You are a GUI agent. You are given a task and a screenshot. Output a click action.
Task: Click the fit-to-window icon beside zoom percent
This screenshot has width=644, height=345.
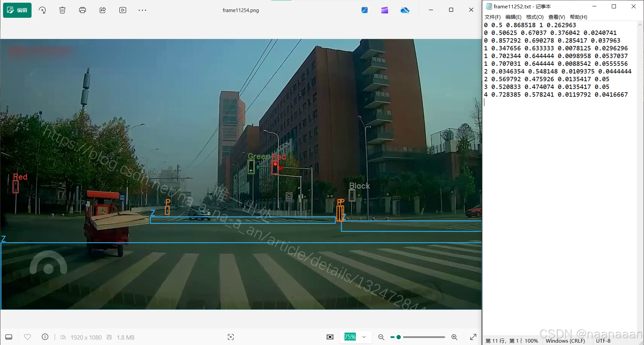[330, 337]
